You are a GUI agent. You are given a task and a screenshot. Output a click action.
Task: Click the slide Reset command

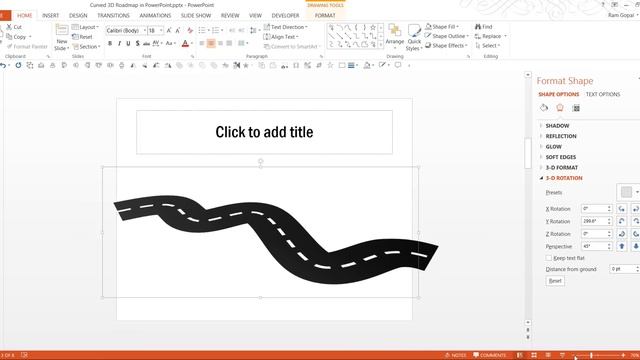82,37
